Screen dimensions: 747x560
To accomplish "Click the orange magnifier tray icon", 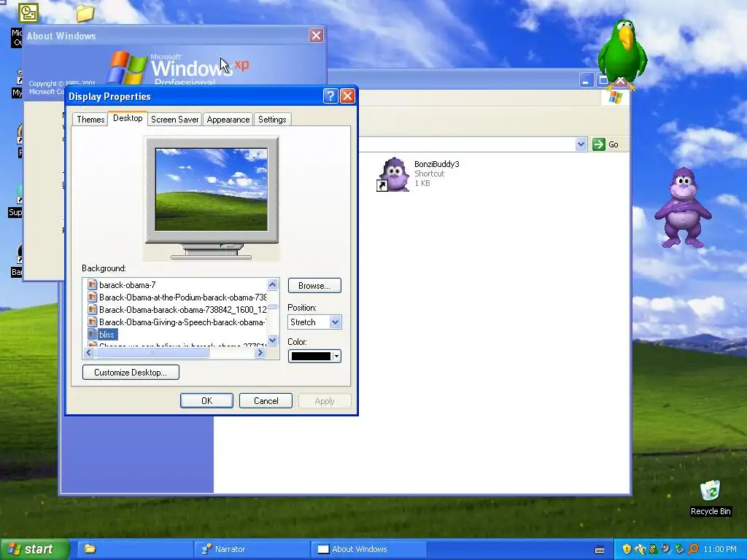I will pyautogui.click(x=693, y=549).
